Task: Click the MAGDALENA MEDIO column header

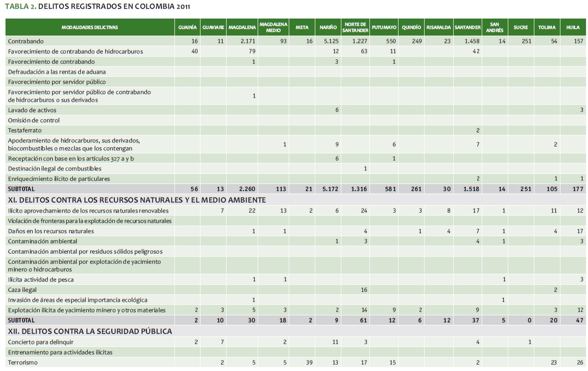Action: tap(273, 28)
